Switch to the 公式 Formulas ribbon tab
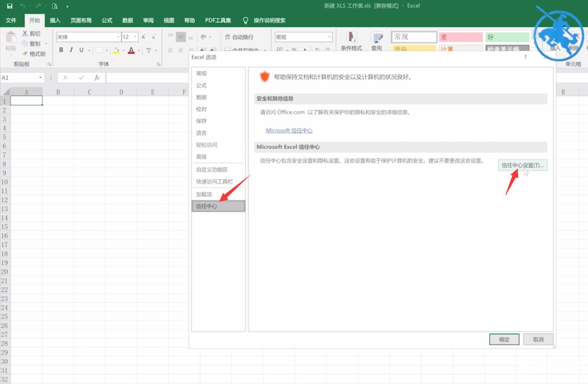The height and width of the screenshot is (384, 588). point(107,20)
